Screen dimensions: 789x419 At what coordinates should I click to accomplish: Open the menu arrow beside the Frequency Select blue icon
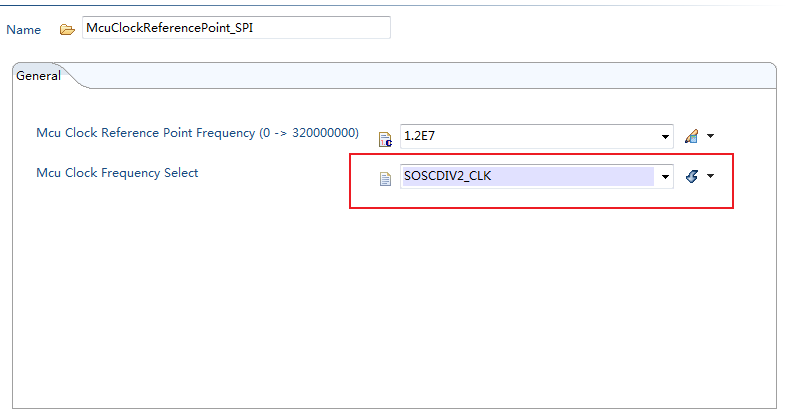point(711,176)
